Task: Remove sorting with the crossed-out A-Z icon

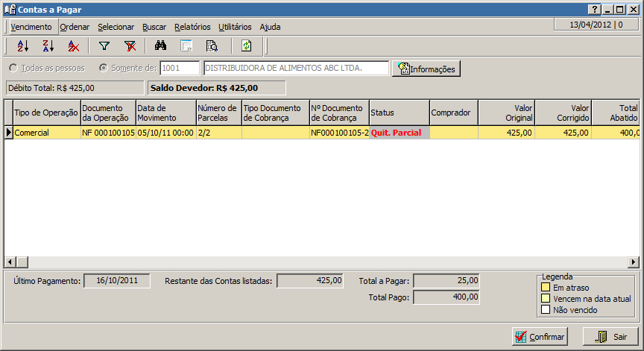Action: tap(73, 46)
